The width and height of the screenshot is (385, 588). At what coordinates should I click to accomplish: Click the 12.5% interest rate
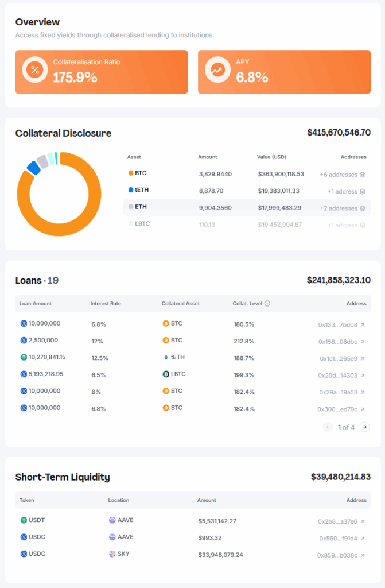point(100,358)
